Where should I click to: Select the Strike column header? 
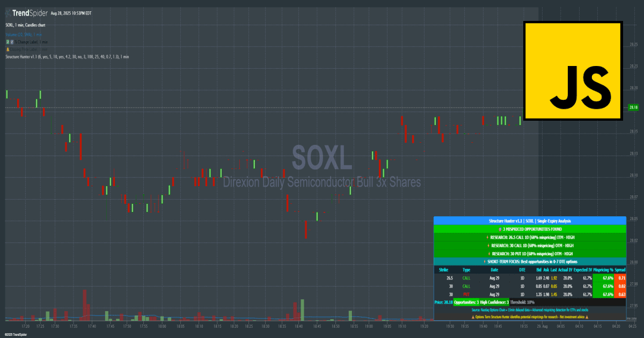click(x=443, y=269)
